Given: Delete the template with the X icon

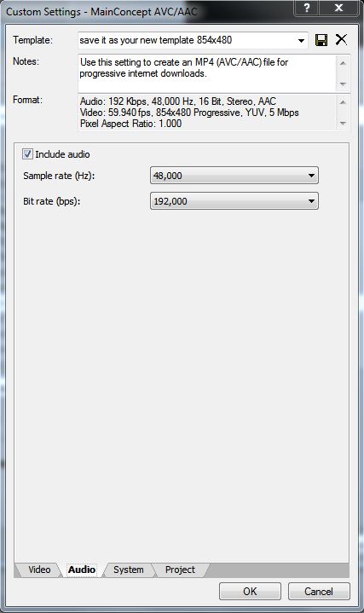Looking at the screenshot, I should click(341, 39).
